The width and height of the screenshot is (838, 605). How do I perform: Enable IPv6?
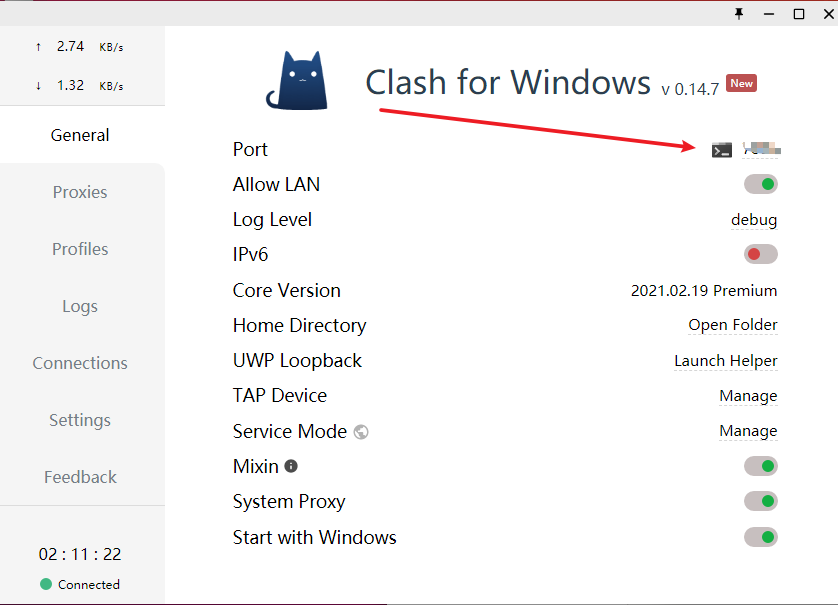tap(760, 254)
